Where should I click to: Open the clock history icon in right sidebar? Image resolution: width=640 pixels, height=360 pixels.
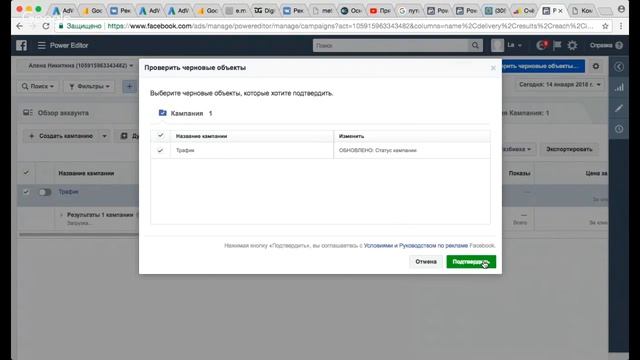[619, 129]
